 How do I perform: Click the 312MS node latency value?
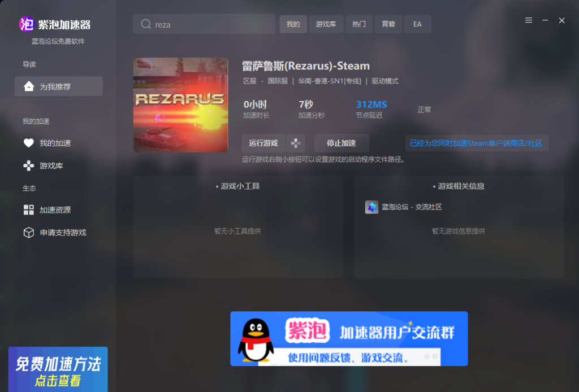pyautogui.click(x=371, y=104)
